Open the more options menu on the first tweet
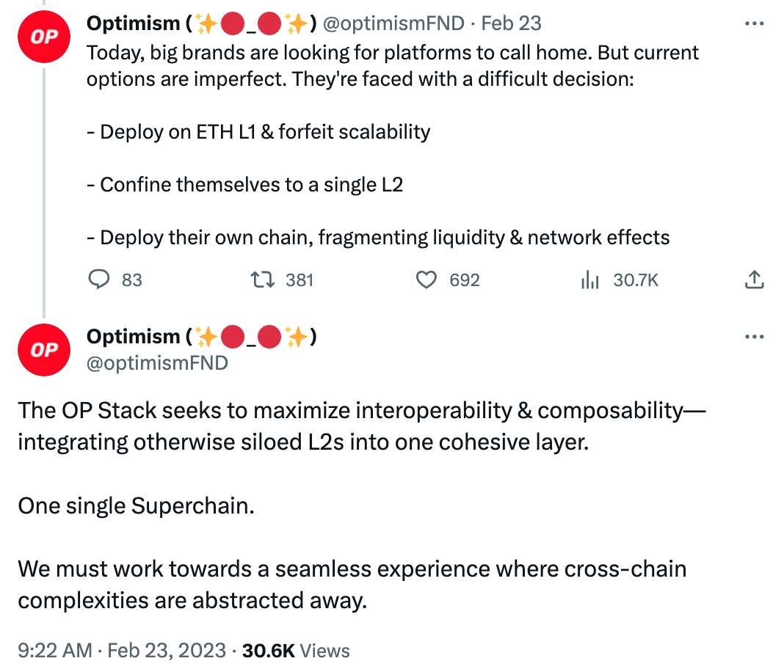784x672 pixels. pyautogui.click(x=754, y=23)
